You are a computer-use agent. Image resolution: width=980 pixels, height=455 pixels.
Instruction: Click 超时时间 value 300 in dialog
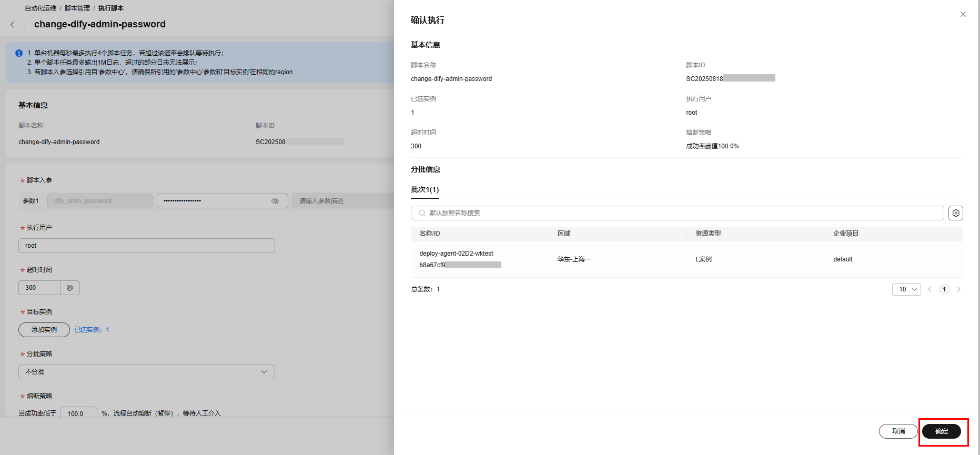click(416, 146)
